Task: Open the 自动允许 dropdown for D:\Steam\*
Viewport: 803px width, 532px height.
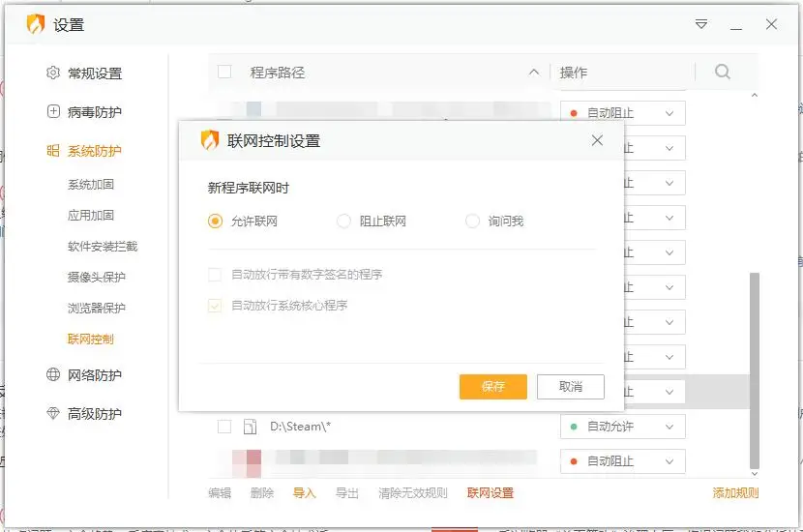Action: tap(623, 427)
